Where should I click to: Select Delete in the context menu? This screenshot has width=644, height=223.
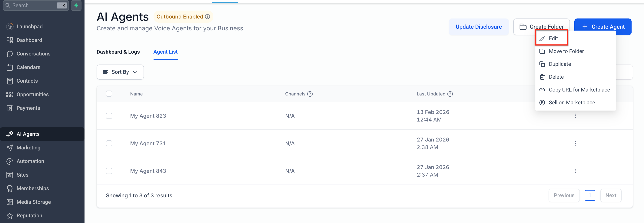[556, 77]
